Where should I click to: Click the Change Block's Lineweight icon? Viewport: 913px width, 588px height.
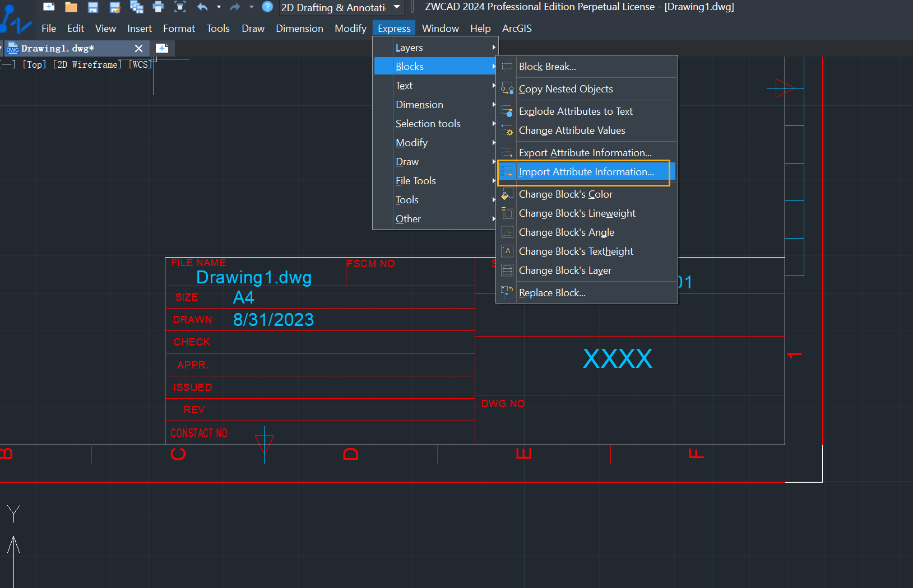507,213
